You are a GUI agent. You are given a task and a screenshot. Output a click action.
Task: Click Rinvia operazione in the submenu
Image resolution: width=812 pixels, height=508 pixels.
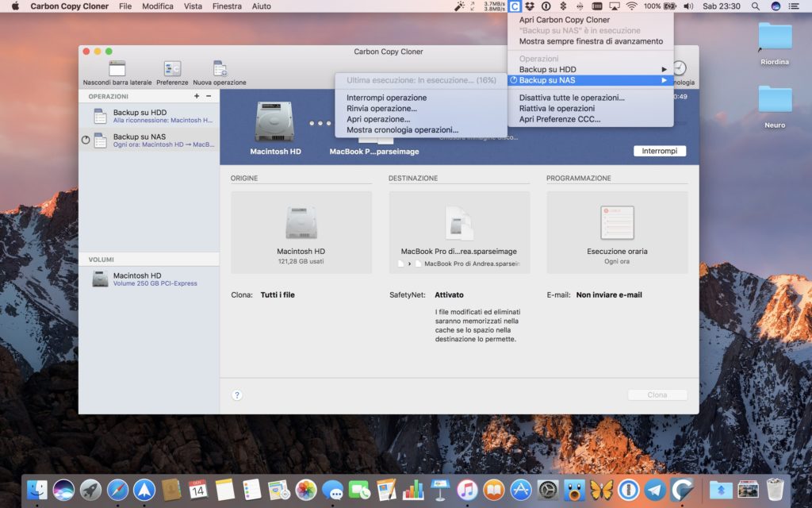click(421, 108)
